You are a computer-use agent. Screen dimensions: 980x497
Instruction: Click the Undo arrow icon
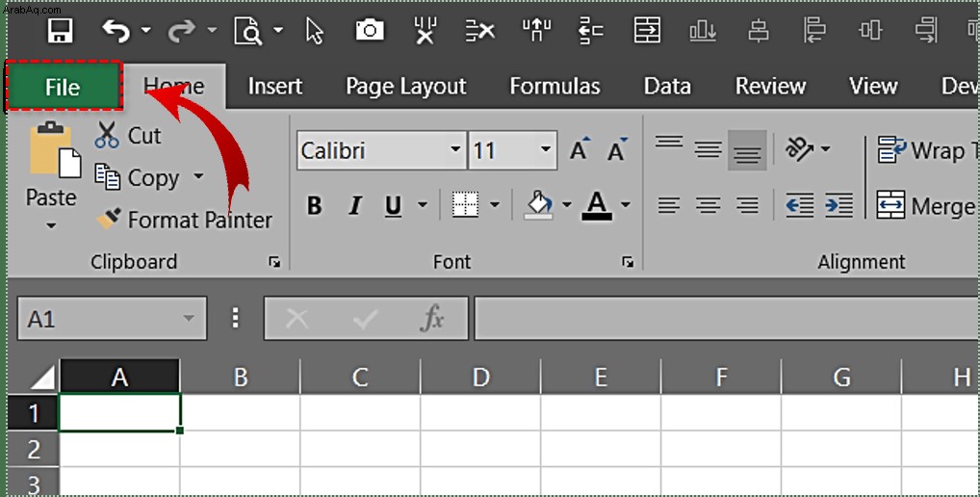(x=116, y=30)
